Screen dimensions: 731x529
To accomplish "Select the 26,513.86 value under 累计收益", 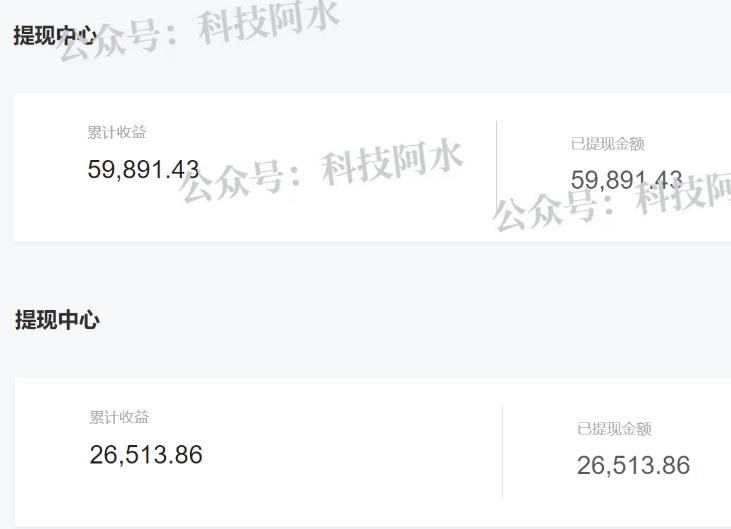I will tap(146, 455).
